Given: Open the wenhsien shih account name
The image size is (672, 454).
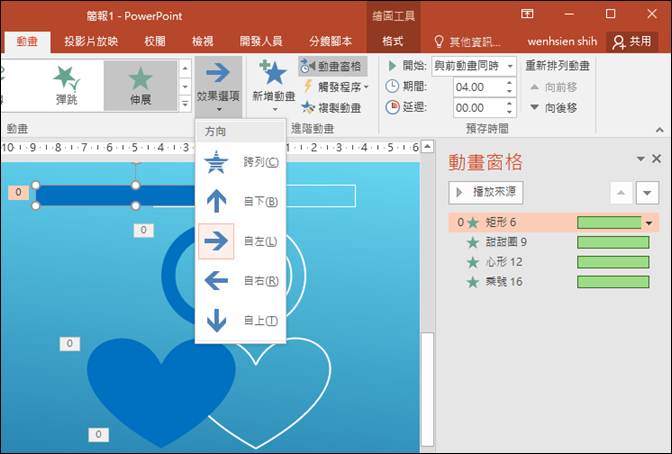Looking at the screenshot, I should coord(562,42).
